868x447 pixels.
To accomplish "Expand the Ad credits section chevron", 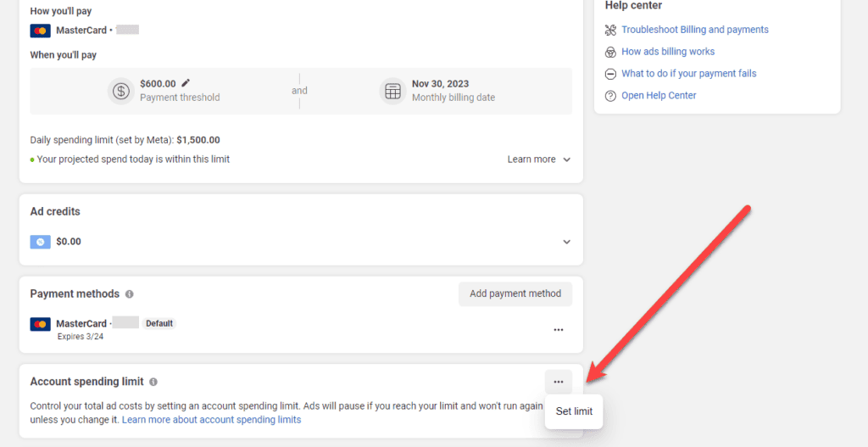I will tap(567, 242).
